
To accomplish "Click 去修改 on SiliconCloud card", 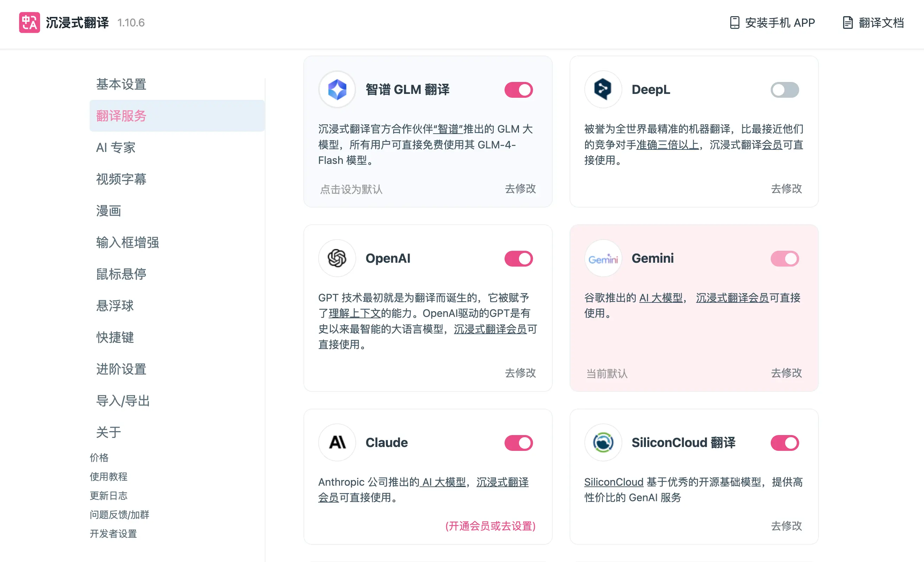I will click(x=787, y=526).
